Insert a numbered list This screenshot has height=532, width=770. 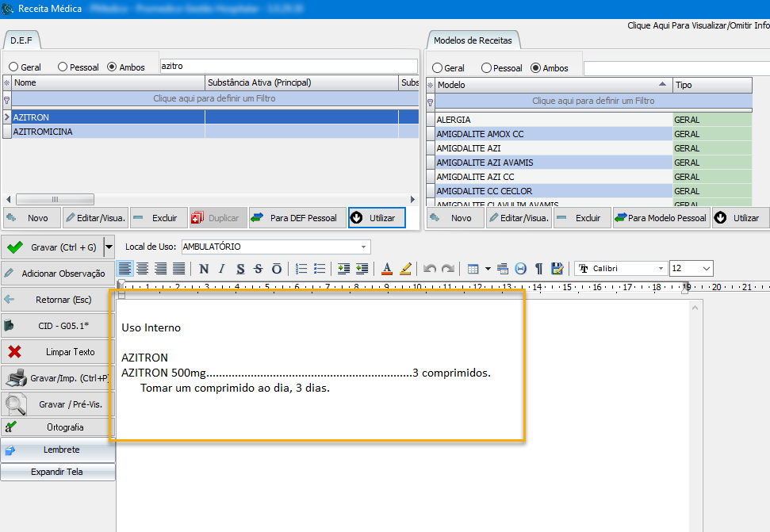(301, 269)
